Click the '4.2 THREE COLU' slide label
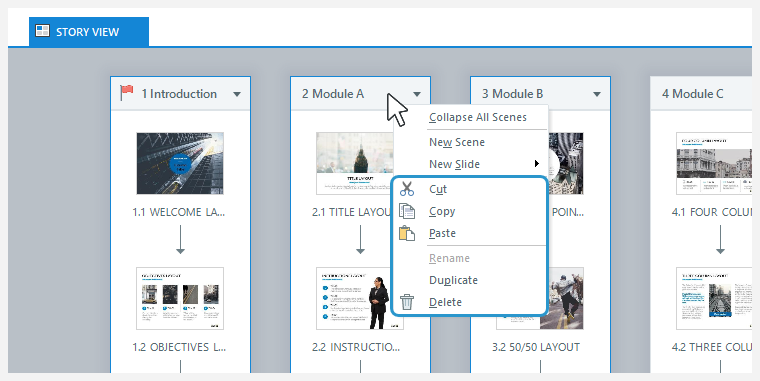 [x=712, y=347]
